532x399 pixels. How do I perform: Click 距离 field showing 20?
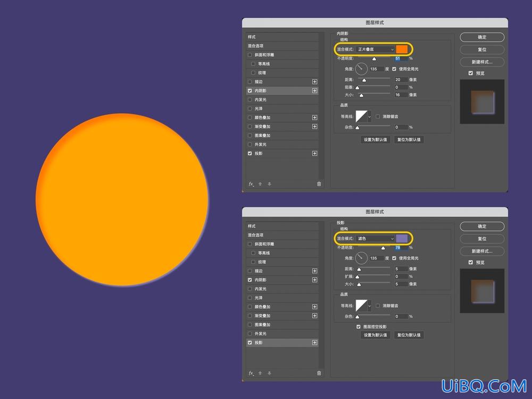click(401, 80)
